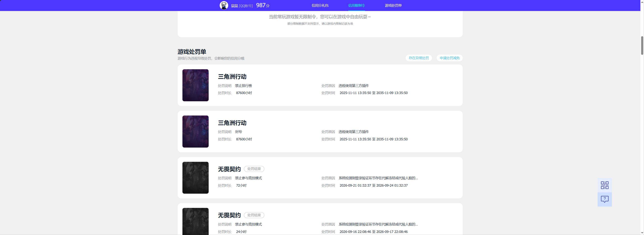644x235 pixels.
Task: Click thumbnail of 三角洲行动 禁止排行榜 card
Action: point(195,85)
